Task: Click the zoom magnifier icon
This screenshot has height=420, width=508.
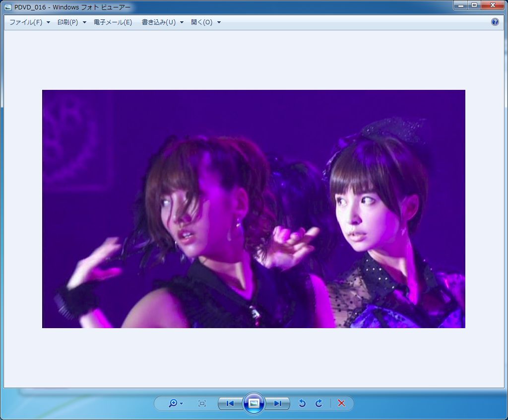Action: (x=173, y=403)
